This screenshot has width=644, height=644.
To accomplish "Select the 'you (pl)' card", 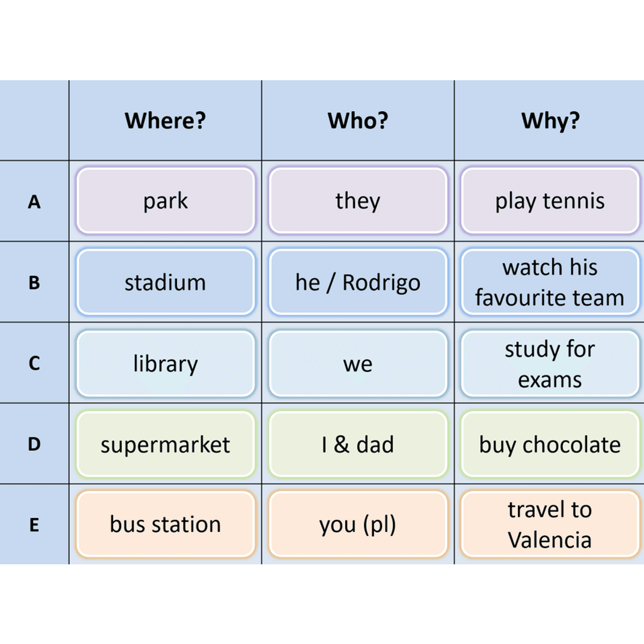I will (x=358, y=524).
